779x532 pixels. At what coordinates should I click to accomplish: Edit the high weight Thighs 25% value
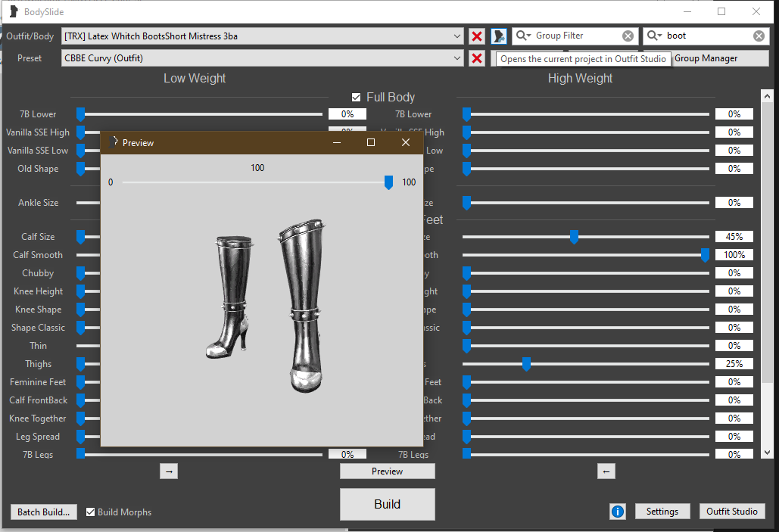(734, 364)
